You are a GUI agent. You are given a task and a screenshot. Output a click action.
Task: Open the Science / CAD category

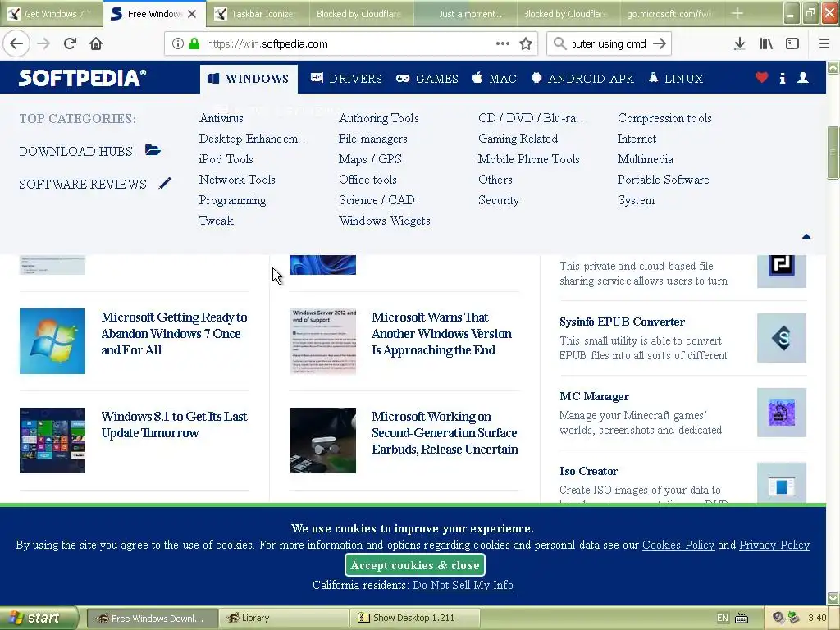[x=377, y=200]
